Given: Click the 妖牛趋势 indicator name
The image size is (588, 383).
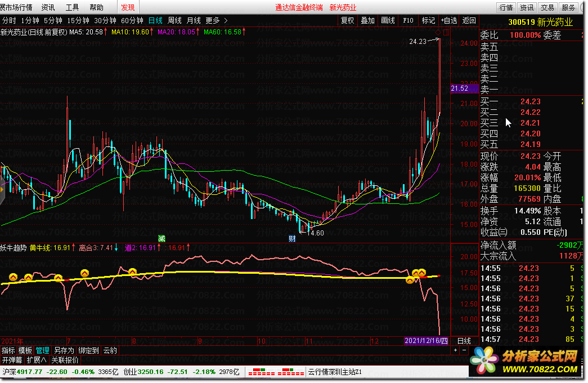Looking at the screenshot, I should (x=13, y=248).
